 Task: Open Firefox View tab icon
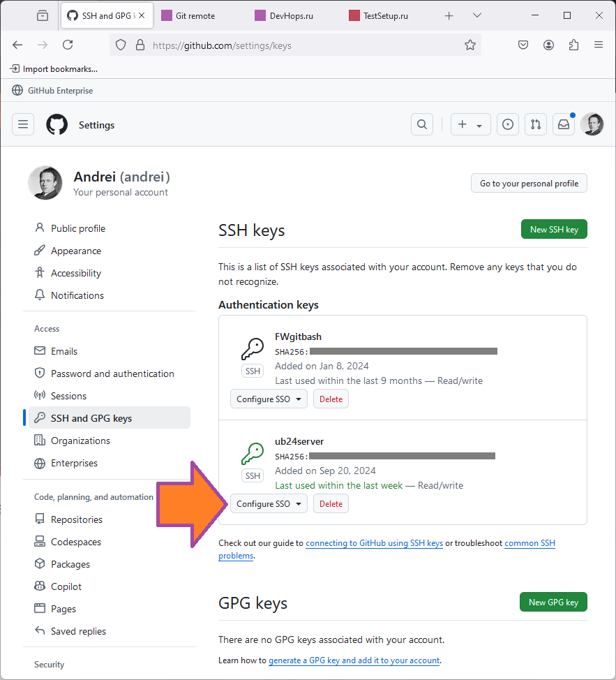43,16
